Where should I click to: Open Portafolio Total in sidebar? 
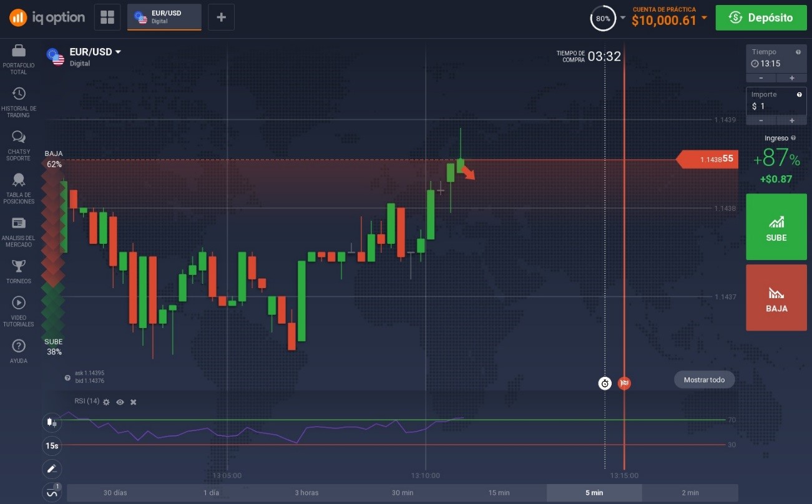click(19, 60)
